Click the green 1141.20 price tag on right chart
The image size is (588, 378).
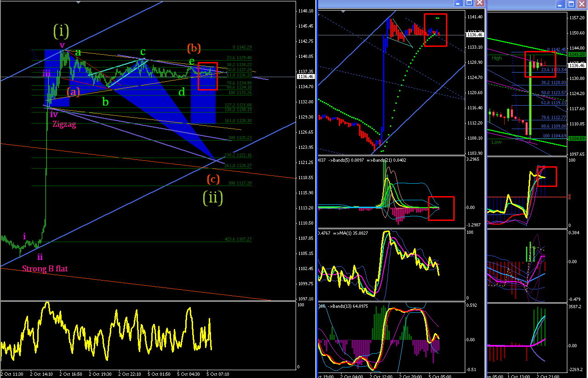point(577,54)
